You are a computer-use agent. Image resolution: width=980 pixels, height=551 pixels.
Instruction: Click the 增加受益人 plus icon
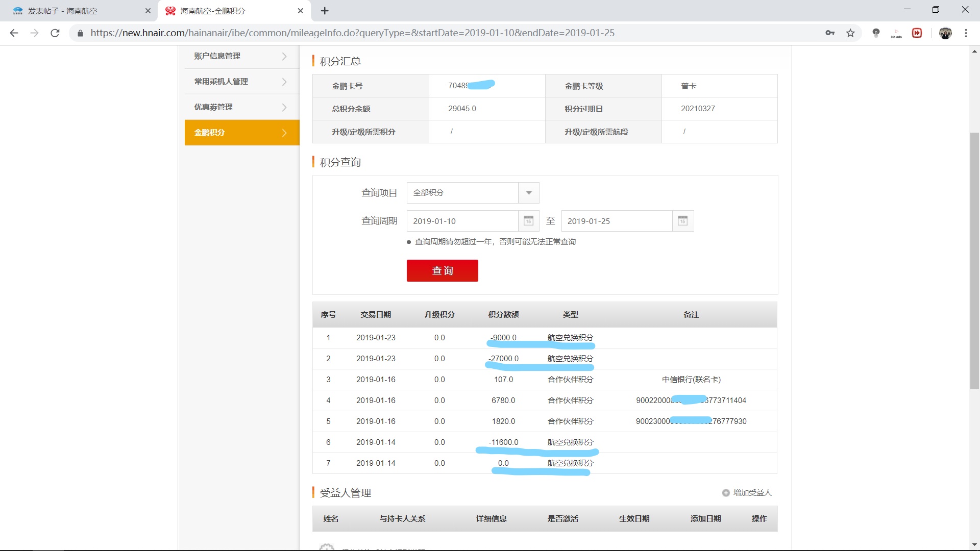coord(726,493)
